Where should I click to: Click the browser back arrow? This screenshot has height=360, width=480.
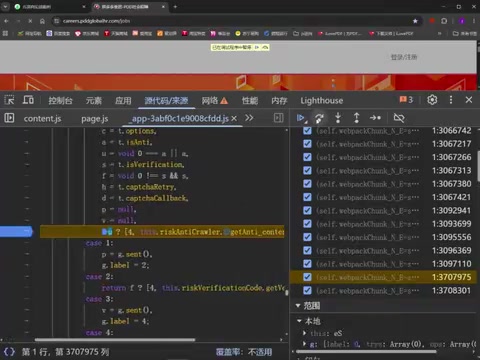[x=6, y=21]
